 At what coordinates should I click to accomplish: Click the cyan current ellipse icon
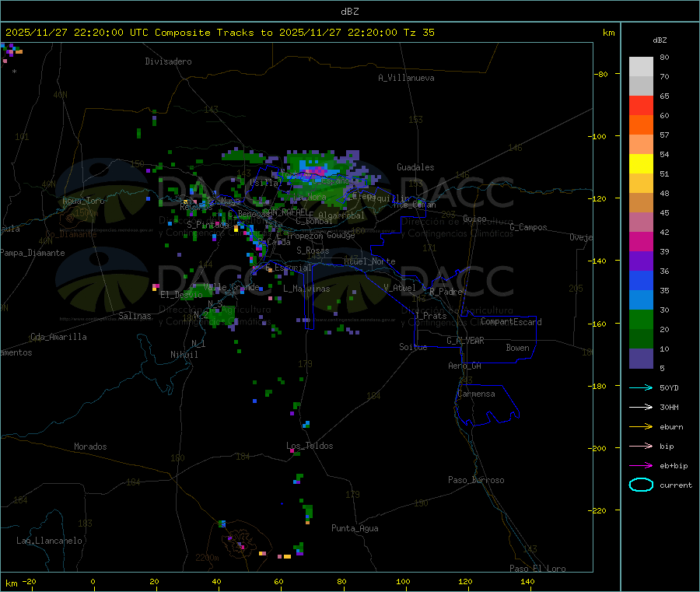click(x=641, y=485)
